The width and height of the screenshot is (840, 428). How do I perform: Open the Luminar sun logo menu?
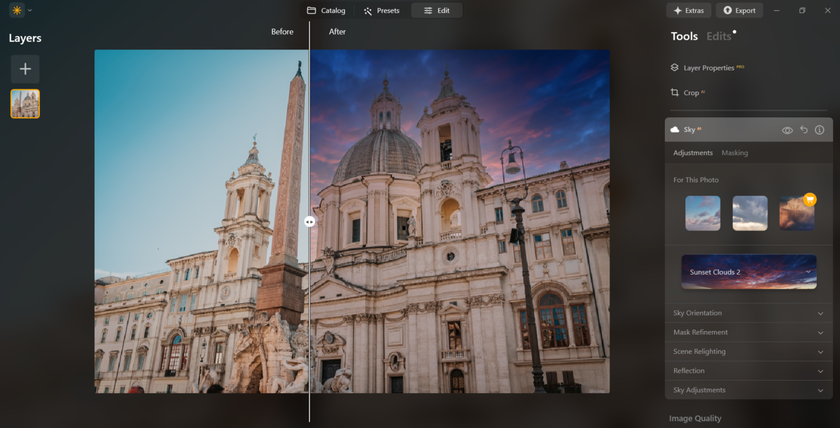(17, 10)
